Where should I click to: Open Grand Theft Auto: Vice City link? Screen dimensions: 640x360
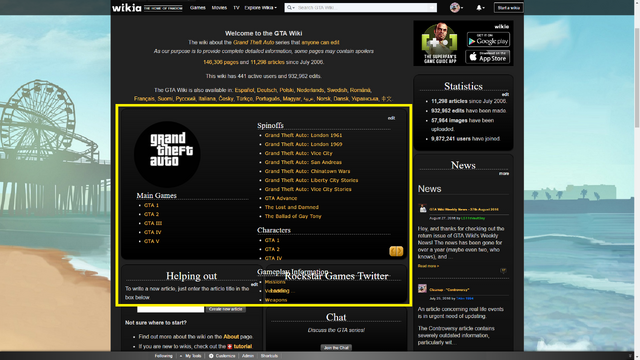298,153
